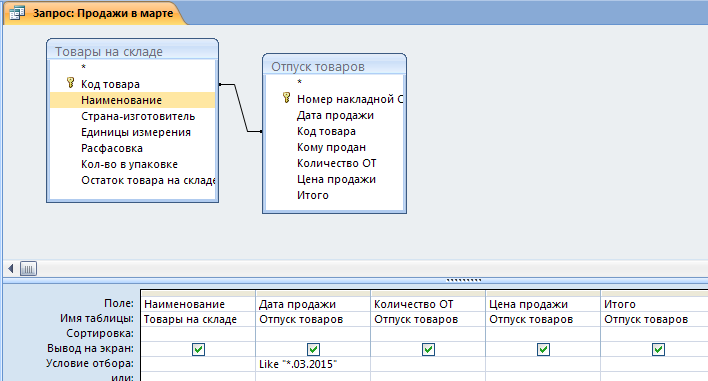Open table name cell under Цена продажи
This screenshot has width=708, height=381.
(543, 319)
